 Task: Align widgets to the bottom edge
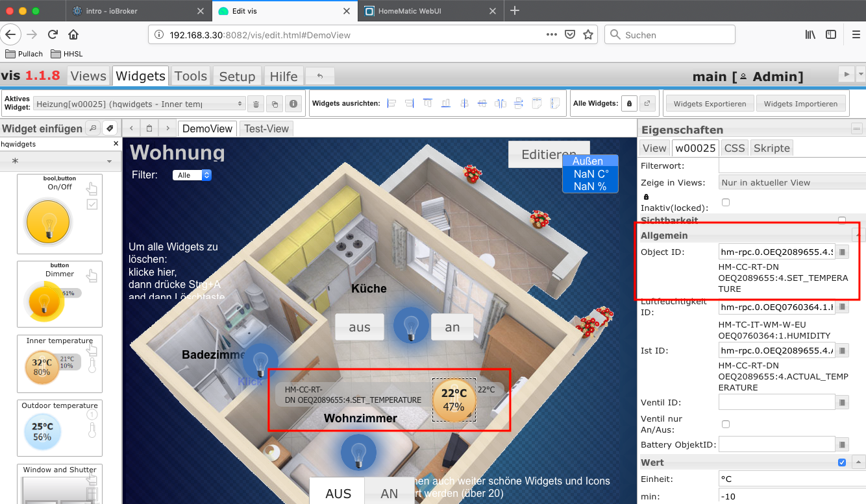click(x=446, y=103)
